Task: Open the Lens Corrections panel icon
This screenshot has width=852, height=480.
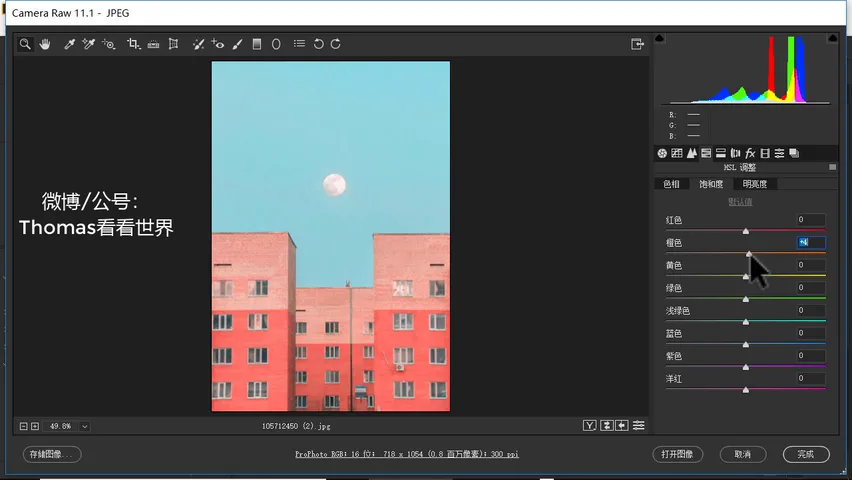Action: pos(735,153)
